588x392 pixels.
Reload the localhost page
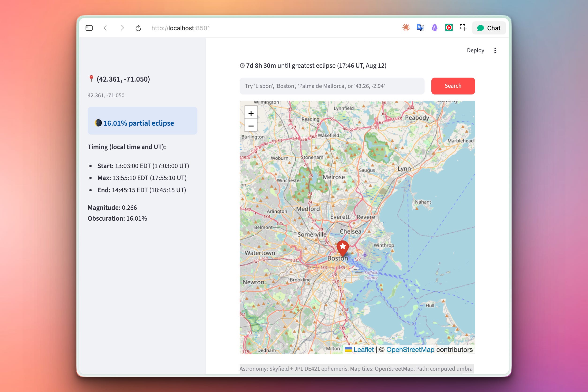coord(138,28)
